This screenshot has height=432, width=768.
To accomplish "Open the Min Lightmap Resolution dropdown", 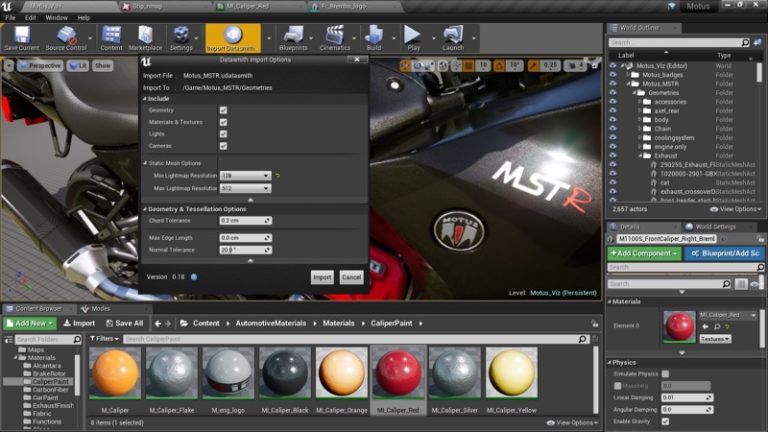I will point(245,175).
